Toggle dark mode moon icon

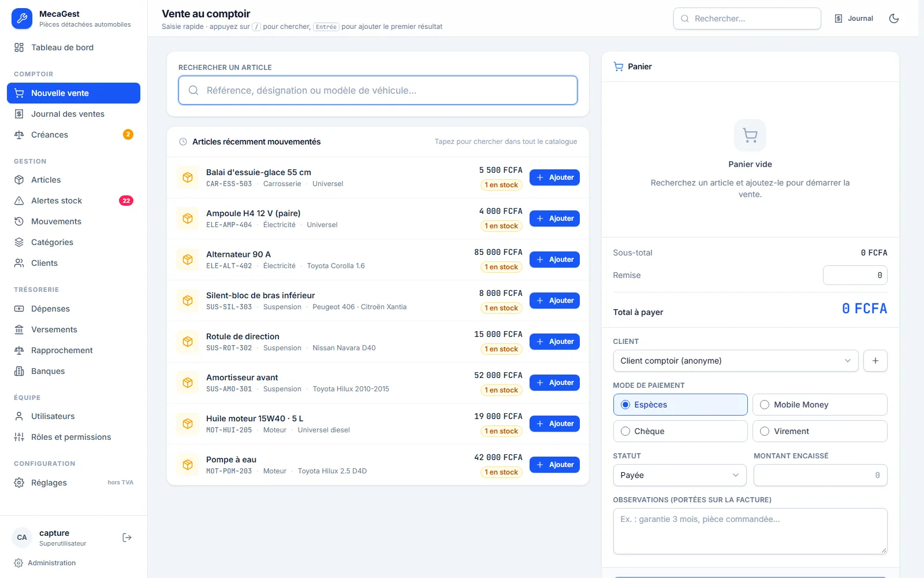click(x=894, y=18)
